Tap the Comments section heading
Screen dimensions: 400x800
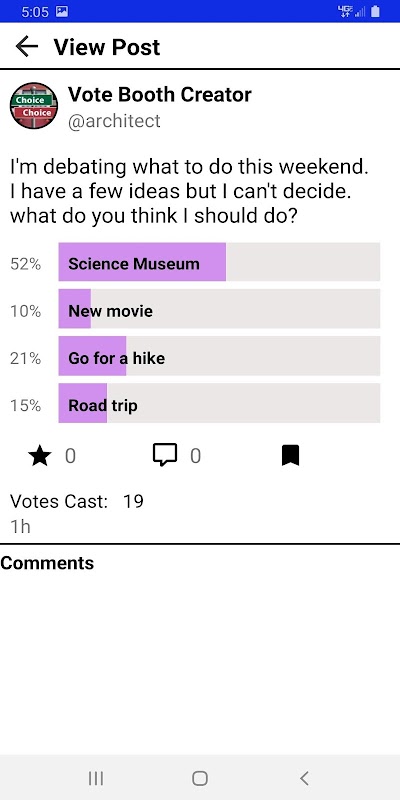pos(47,563)
